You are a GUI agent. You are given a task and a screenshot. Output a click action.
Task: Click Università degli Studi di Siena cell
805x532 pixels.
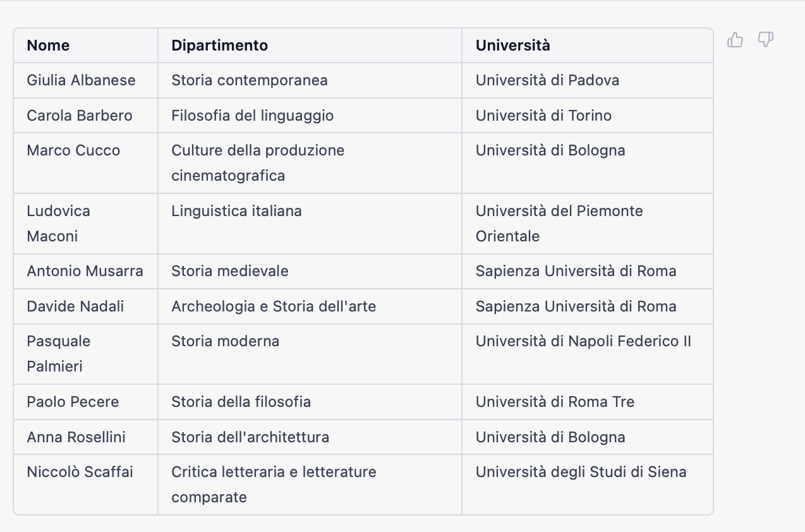point(581,472)
